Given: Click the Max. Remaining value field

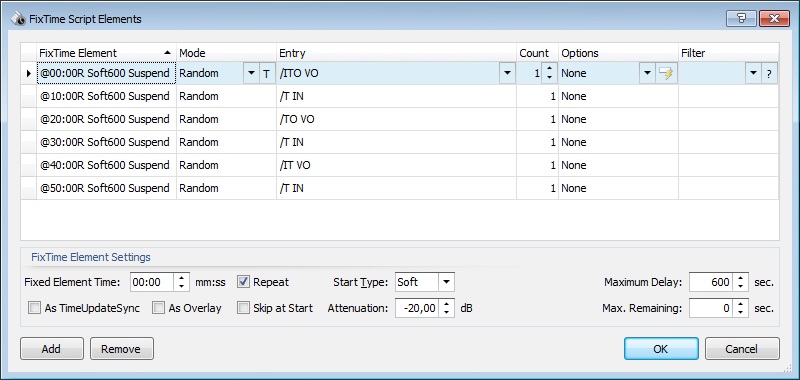Looking at the screenshot, I should 712,308.
